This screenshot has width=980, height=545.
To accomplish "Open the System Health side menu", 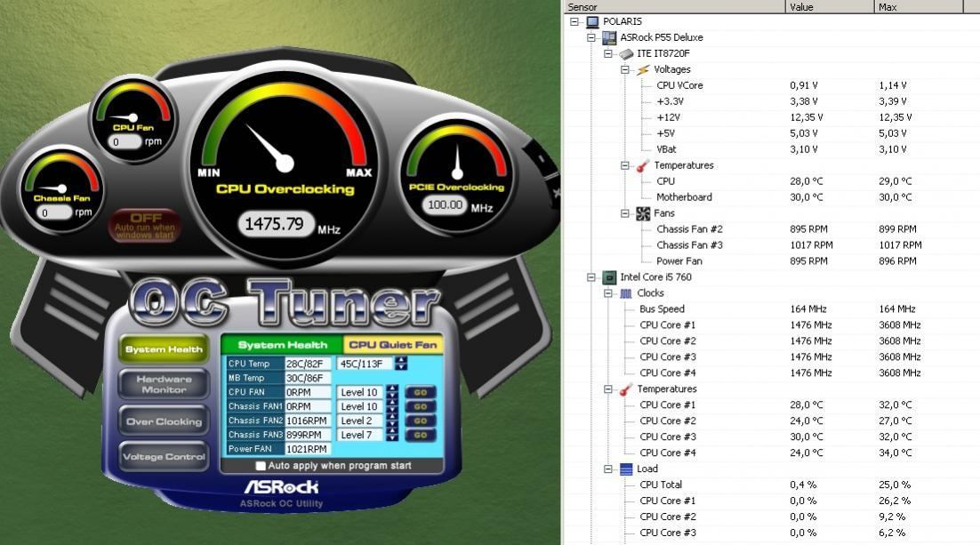I will (x=164, y=349).
